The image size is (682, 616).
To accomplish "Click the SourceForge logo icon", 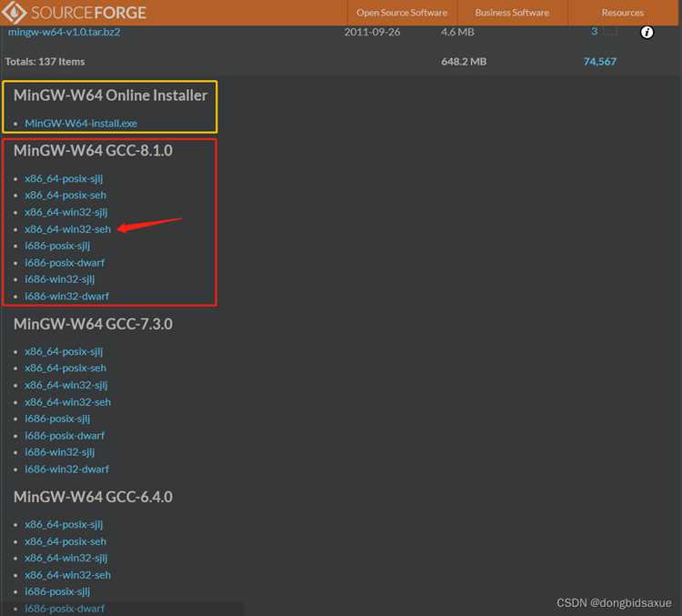I will [x=14, y=12].
